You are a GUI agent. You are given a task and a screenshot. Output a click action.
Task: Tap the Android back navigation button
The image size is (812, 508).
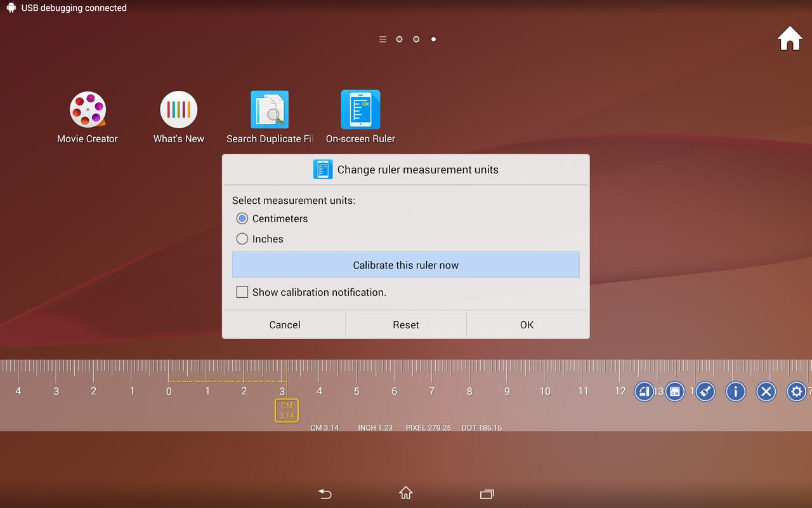coord(325,493)
